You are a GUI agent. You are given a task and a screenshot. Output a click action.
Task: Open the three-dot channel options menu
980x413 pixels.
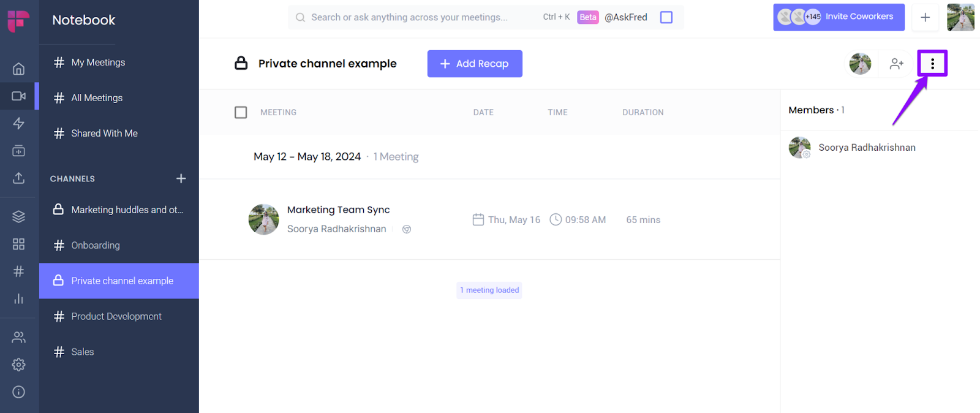coord(932,64)
